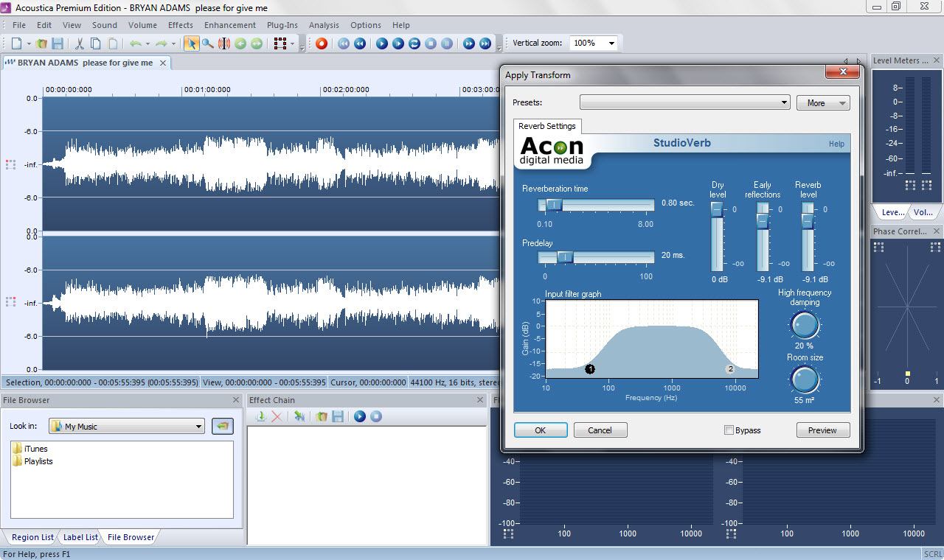Apply the effect chain with the green arrow icon

coord(299,416)
